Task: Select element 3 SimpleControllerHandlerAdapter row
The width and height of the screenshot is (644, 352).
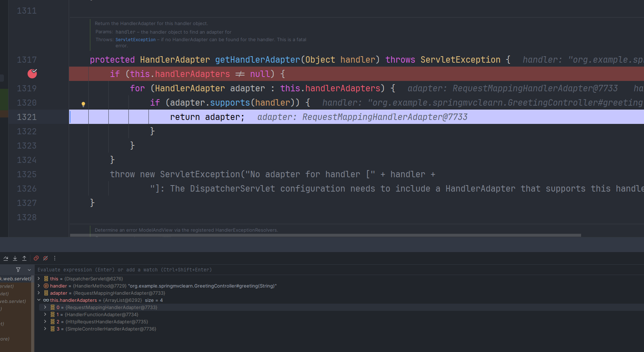Action: click(339, 329)
